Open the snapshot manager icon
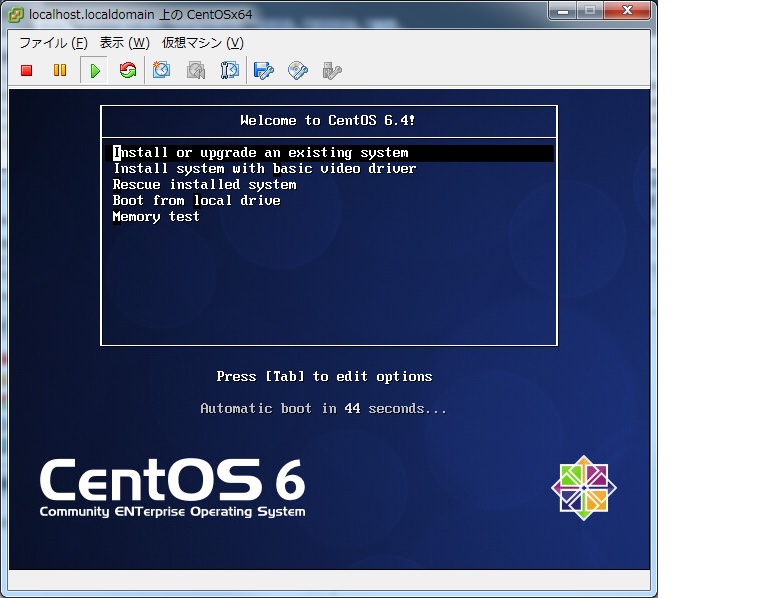The image size is (760, 598). click(x=229, y=71)
